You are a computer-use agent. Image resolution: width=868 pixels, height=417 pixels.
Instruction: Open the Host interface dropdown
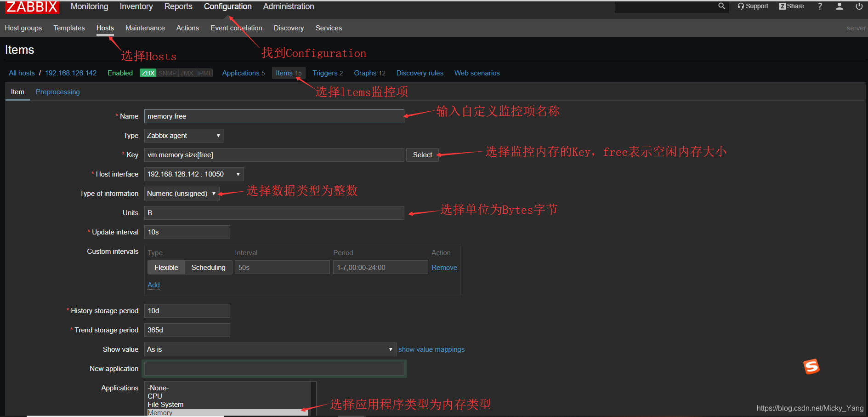194,174
